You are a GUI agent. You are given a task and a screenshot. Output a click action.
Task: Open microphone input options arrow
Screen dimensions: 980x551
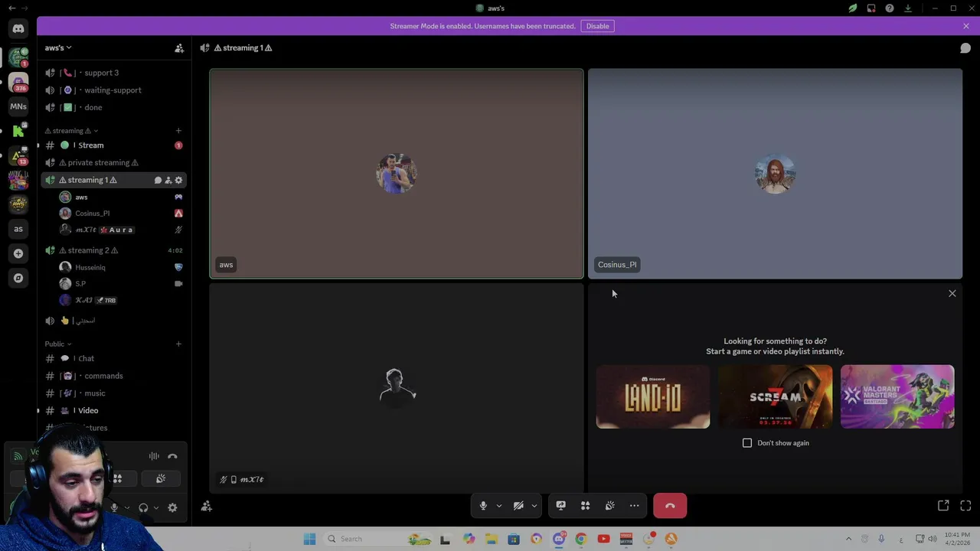click(498, 506)
